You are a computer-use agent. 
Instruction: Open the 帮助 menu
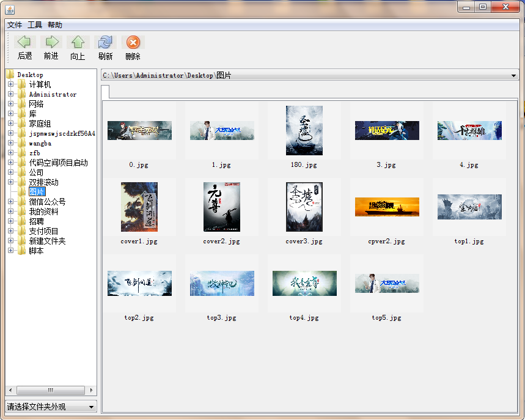pos(54,25)
